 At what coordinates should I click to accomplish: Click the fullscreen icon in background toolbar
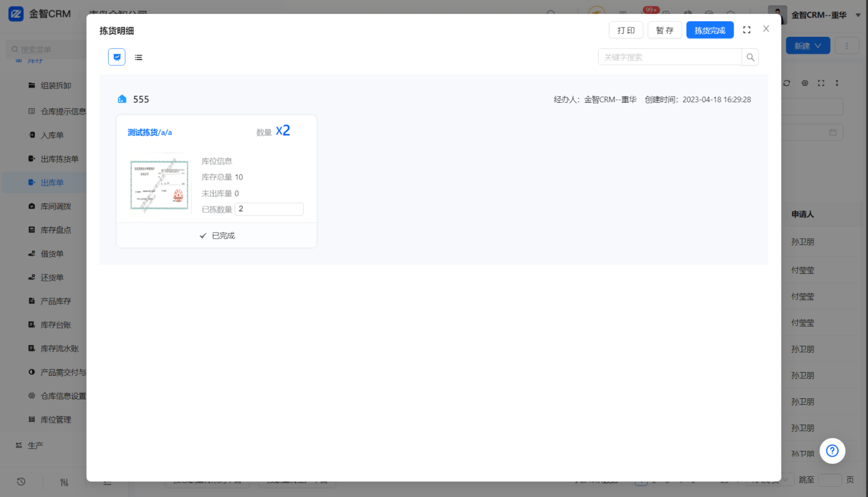pos(821,83)
